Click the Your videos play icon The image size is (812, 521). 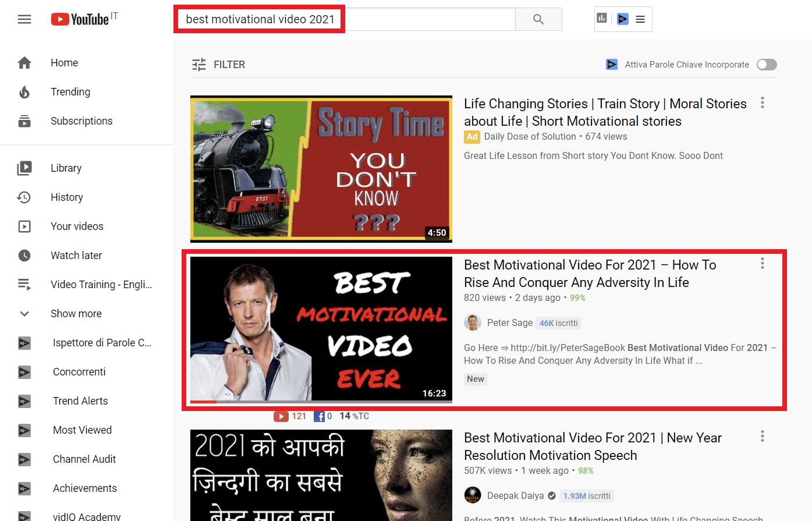[x=24, y=226]
